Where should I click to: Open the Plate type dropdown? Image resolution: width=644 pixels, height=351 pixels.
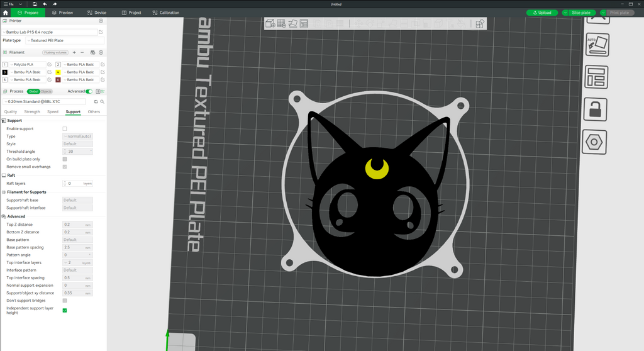click(65, 41)
